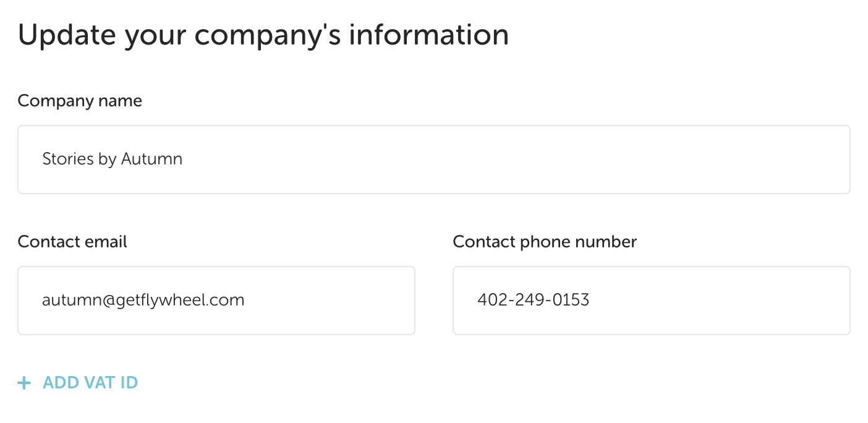Viewport: 868px width, 423px height.
Task: Click the plus icon beside ADD VAT ID
Action: coord(24,383)
